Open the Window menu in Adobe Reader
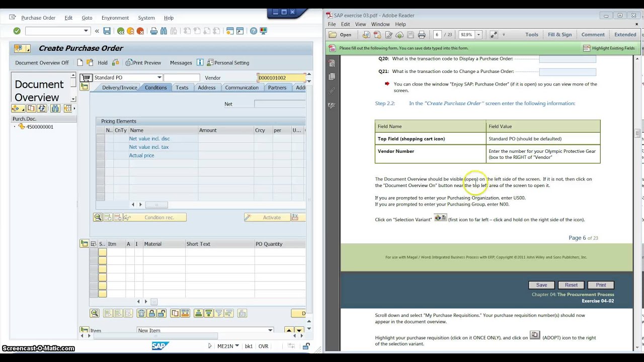The image size is (644, 362). [x=380, y=24]
